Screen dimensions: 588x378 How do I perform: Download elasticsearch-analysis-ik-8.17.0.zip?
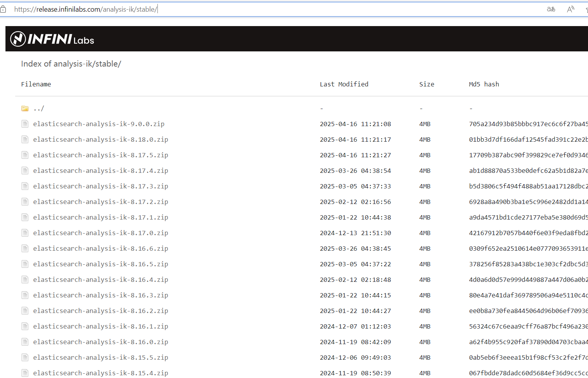click(x=101, y=233)
